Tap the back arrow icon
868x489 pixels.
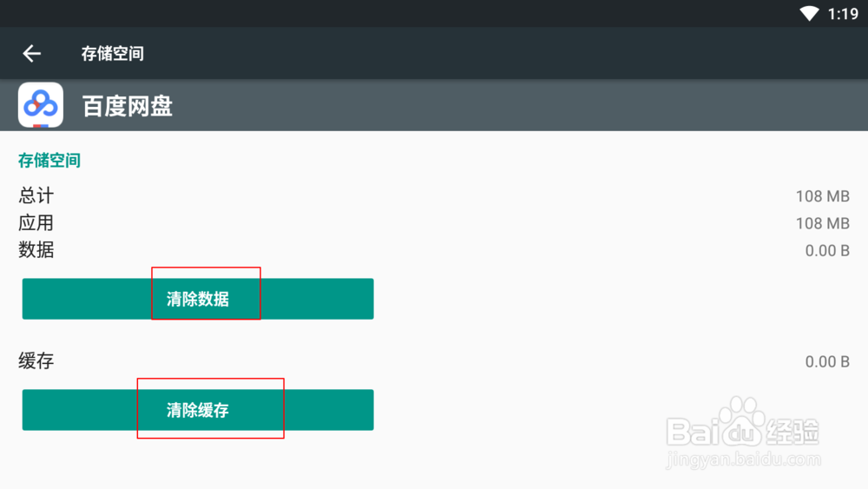pos(31,53)
